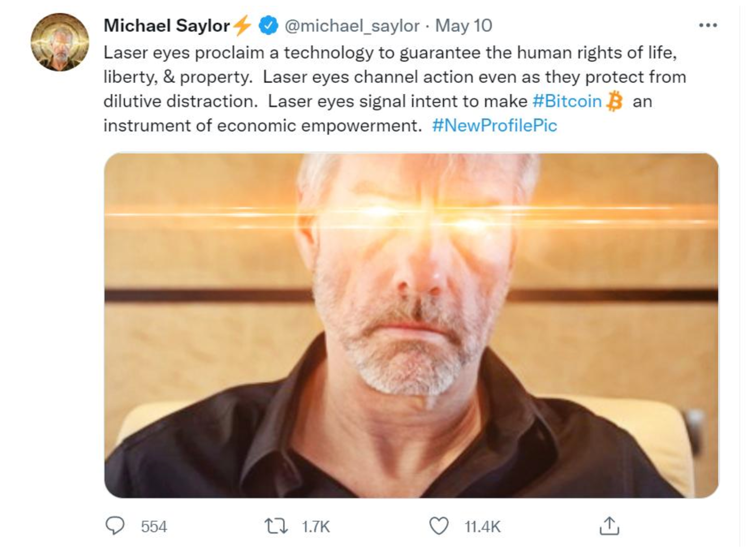Image resolution: width=751 pixels, height=560 pixels.
Task: Open the @michael_saylor handle link
Action: [352, 26]
